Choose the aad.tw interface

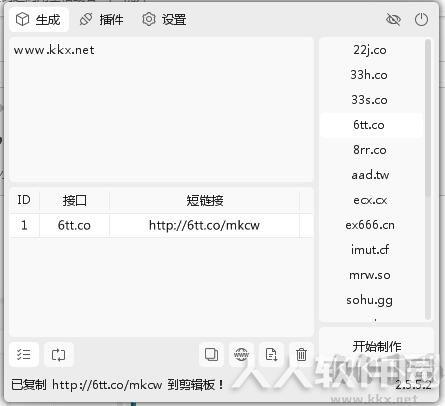[370, 175]
